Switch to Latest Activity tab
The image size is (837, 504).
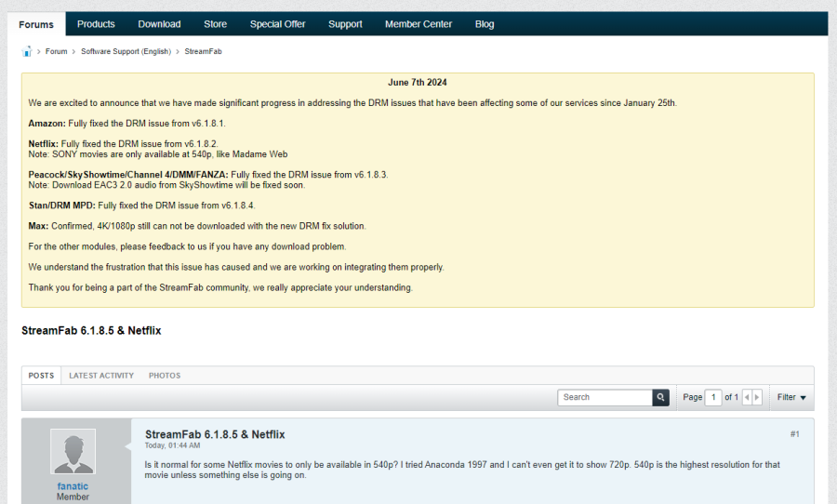(x=101, y=376)
